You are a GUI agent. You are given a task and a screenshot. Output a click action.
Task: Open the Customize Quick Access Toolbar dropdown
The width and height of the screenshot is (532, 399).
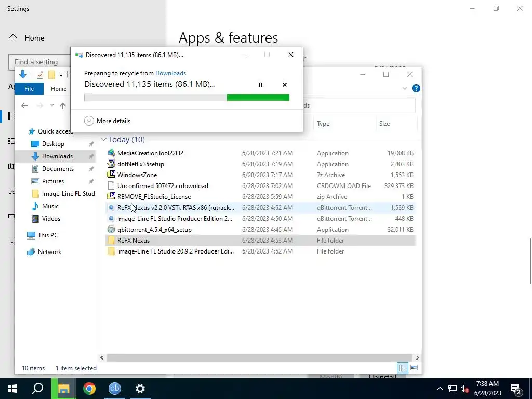point(61,75)
